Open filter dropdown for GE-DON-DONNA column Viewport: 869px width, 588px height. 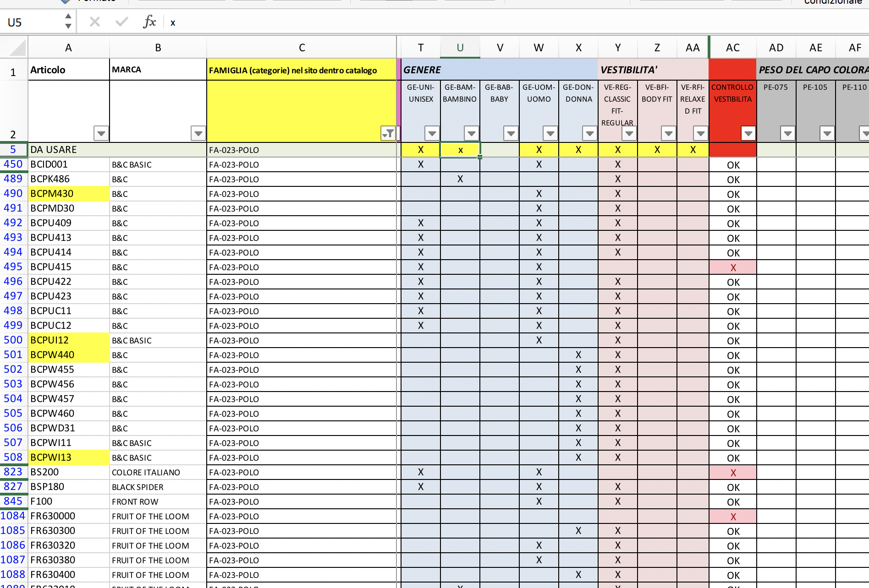point(589,133)
